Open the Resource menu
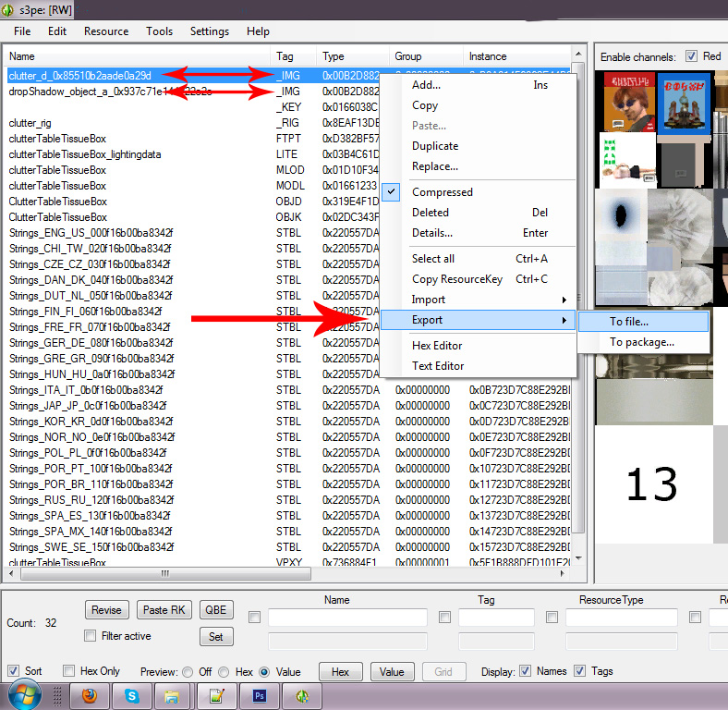Viewport: 728px width, 710px height. point(106,31)
